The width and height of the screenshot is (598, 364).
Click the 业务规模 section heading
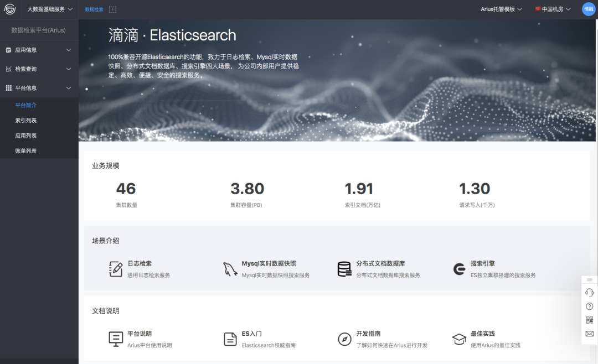(x=106, y=166)
